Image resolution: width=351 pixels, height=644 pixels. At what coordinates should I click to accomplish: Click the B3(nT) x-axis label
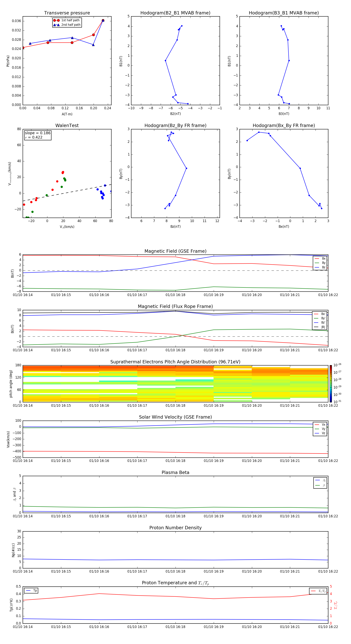(284, 114)
